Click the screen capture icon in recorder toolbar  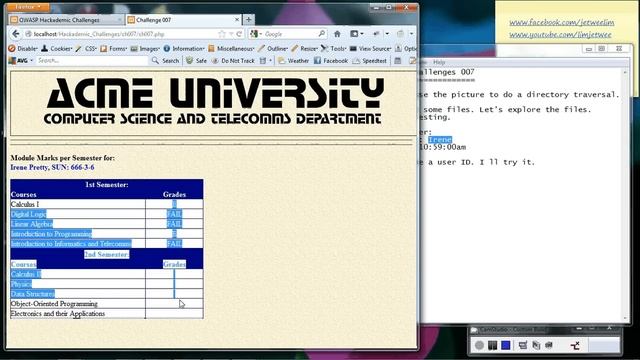coord(523,345)
